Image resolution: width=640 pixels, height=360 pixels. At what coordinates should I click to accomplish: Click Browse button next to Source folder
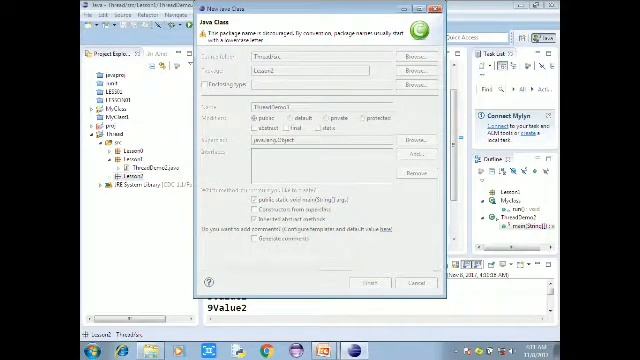coord(416,57)
